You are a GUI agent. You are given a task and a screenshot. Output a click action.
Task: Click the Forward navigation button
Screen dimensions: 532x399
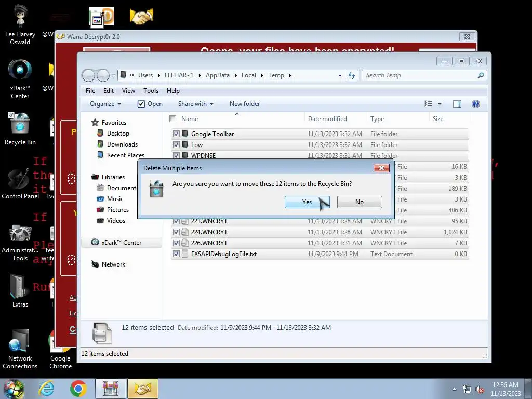coord(103,75)
